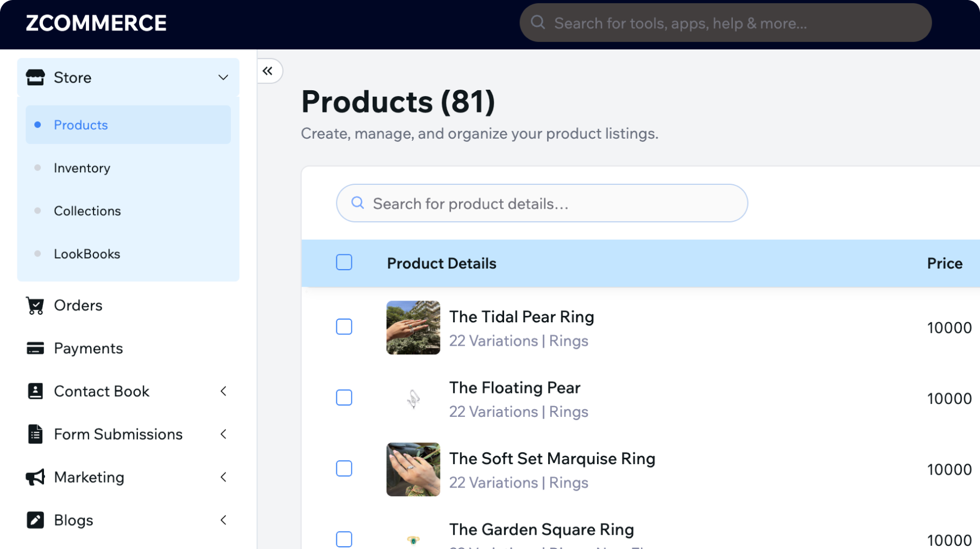This screenshot has width=980, height=549.
Task: Click price 10000 of The Floating Pear
Action: point(949,398)
